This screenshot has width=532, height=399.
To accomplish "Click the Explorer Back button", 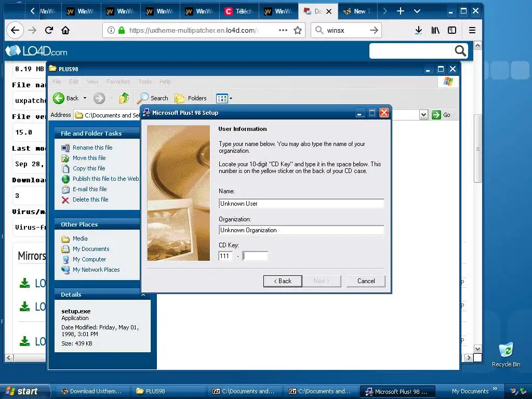I will [x=66, y=98].
